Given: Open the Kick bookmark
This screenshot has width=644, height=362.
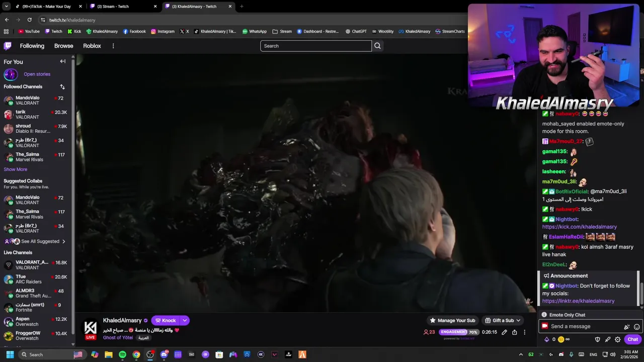Looking at the screenshot, I should [74, 31].
